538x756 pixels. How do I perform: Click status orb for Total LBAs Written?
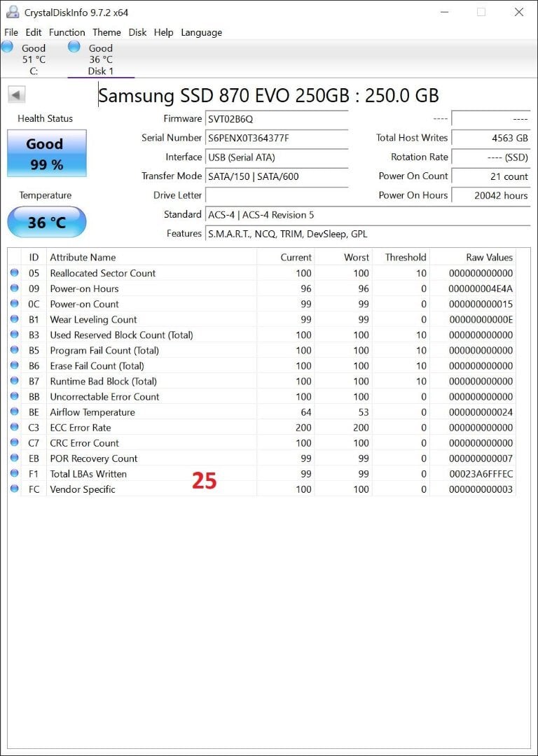pyautogui.click(x=15, y=473)
